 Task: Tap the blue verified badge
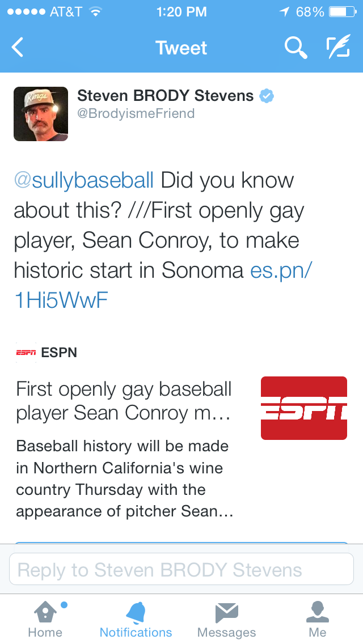coord(267,96)
